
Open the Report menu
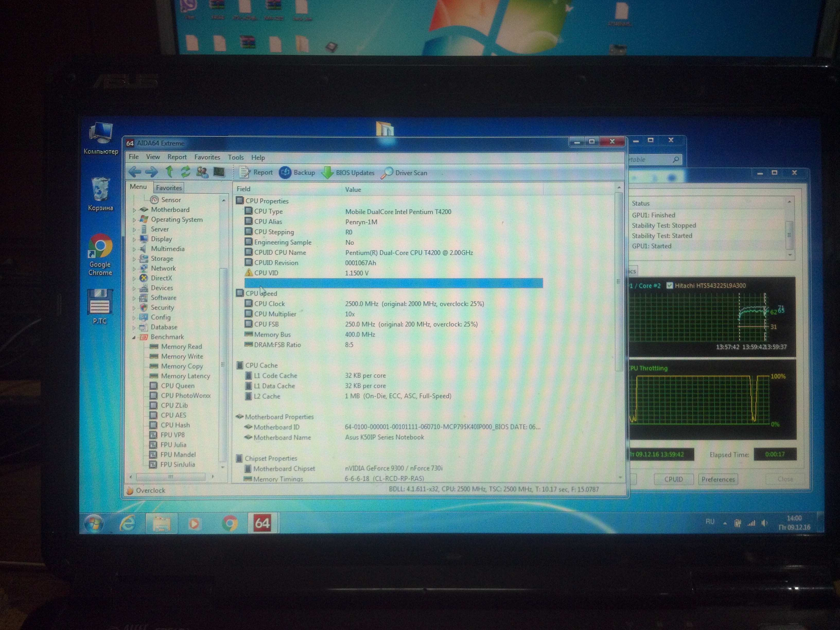(177, 157)
